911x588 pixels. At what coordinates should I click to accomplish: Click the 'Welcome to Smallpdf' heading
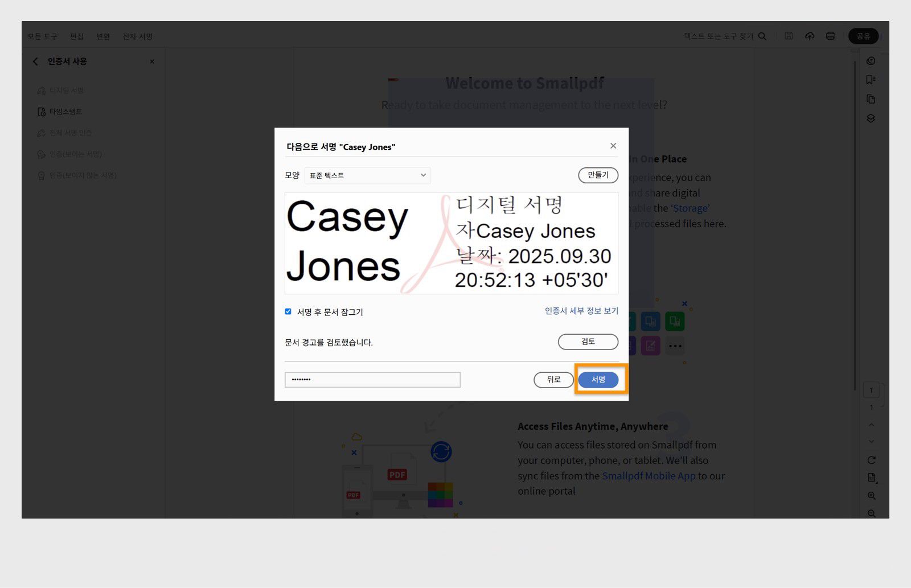tap(524, 83)
